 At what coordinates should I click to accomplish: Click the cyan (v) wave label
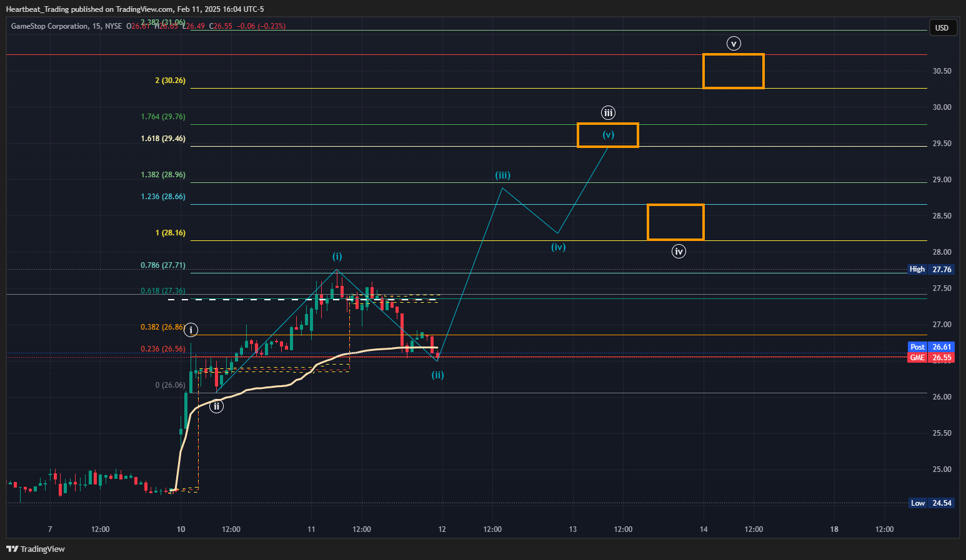tap(608, 135)
